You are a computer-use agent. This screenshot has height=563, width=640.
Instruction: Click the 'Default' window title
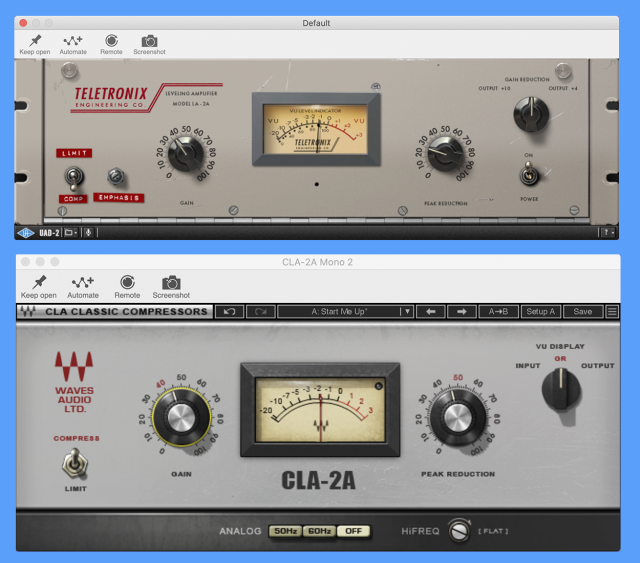tap(316, 23)
